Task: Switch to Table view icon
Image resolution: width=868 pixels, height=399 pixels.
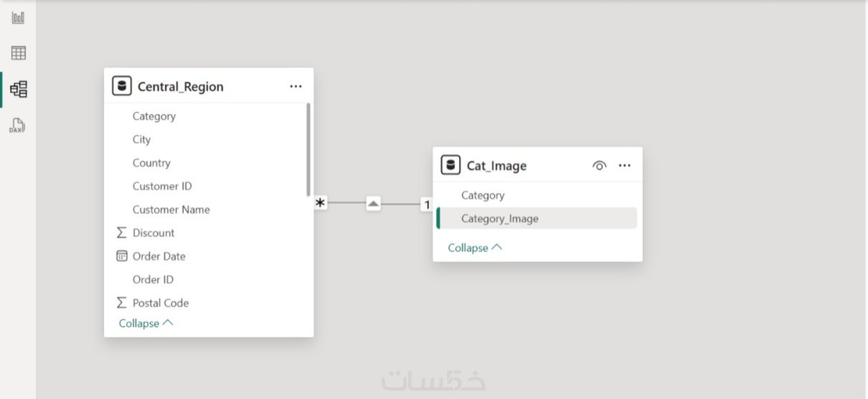Action: coord(19,53)
